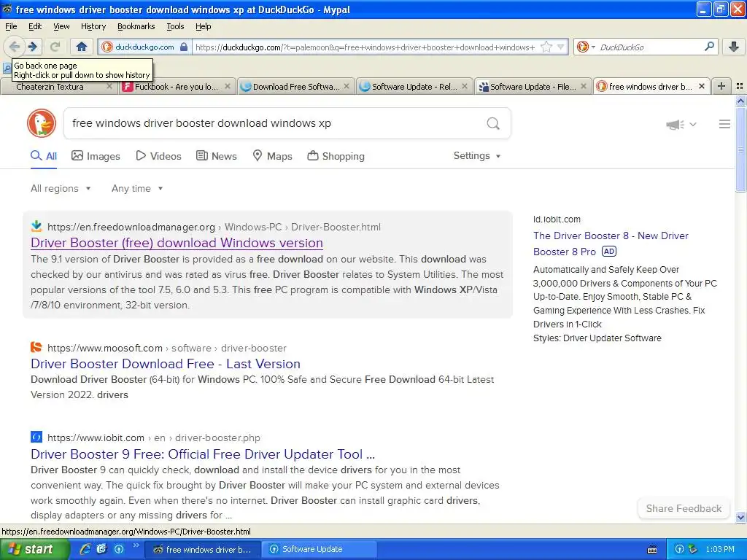Image resolution: width=747 pixels, height=560 pixels.
Task: Open the URL history dropdown arrow
Action: 561,47
